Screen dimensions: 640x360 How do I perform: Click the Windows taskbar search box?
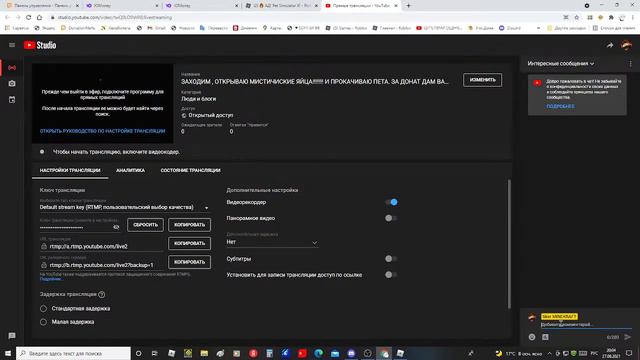coord(73,353)
